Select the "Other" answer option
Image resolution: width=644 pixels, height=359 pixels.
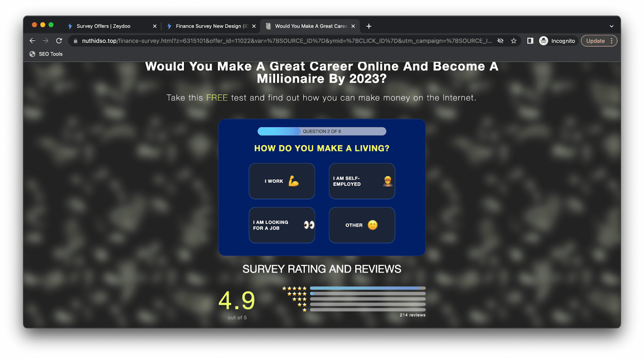(362, 225)
